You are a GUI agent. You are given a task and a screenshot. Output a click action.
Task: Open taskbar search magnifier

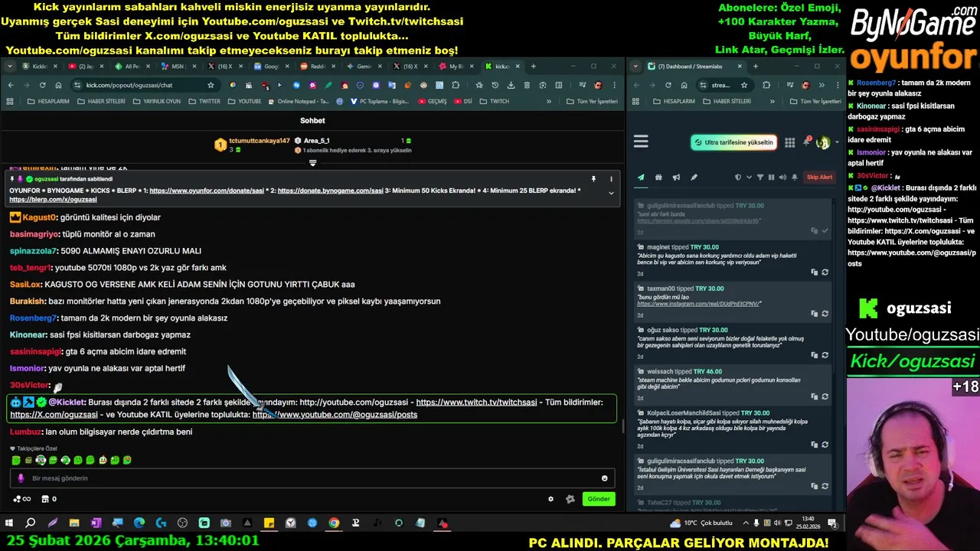(31, 523)
